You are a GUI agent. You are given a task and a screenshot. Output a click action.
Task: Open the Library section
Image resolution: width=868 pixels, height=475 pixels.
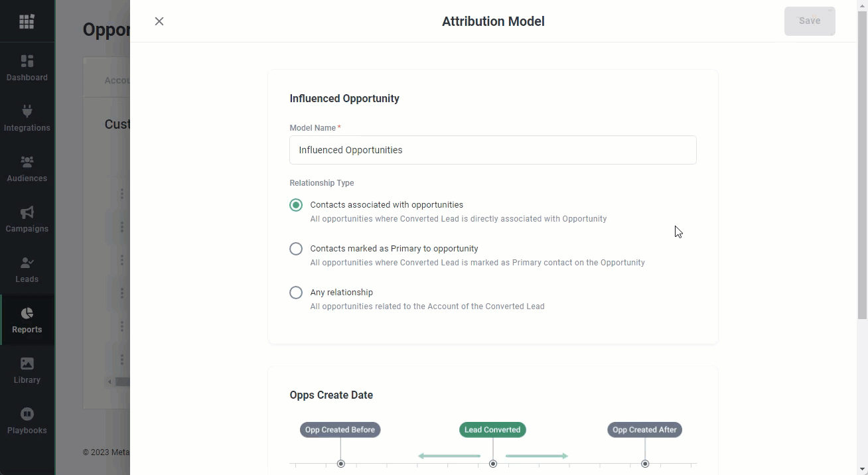(27, 370)
